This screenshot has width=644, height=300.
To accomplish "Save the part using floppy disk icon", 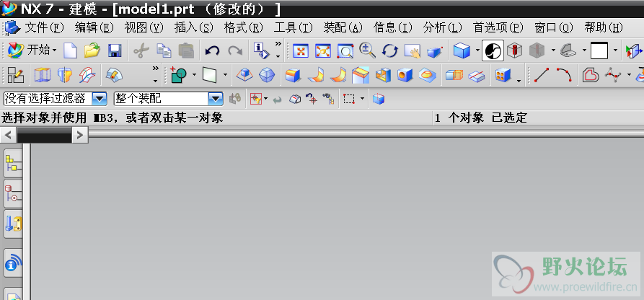I will pos(115,51).
